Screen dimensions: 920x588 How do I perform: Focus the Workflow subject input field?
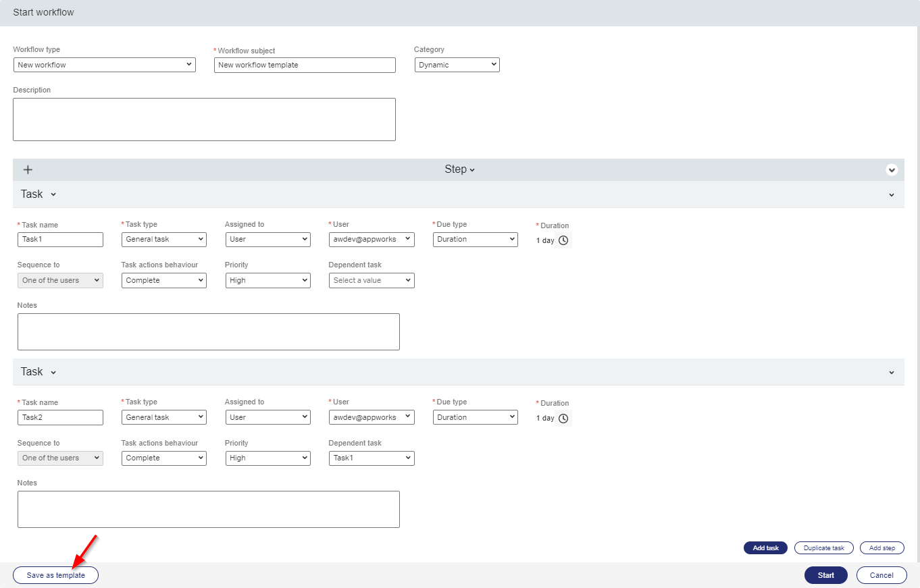pyautogui.click(x=305, y=65)
